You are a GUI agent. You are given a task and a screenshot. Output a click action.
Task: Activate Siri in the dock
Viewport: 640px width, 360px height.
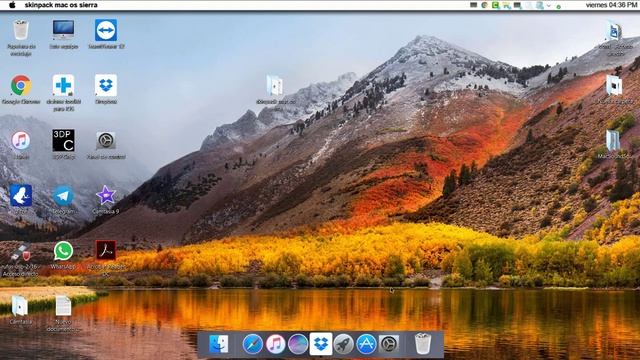point(298,344)
